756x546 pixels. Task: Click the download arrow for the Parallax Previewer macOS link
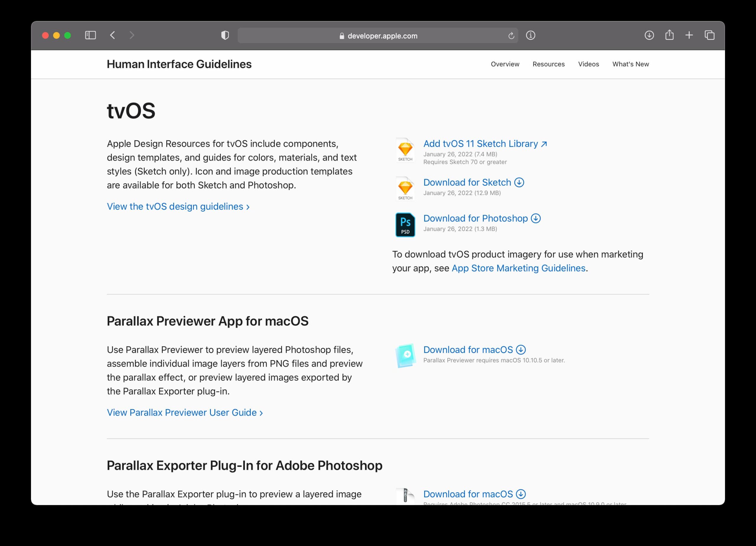[x=521, y=350]
